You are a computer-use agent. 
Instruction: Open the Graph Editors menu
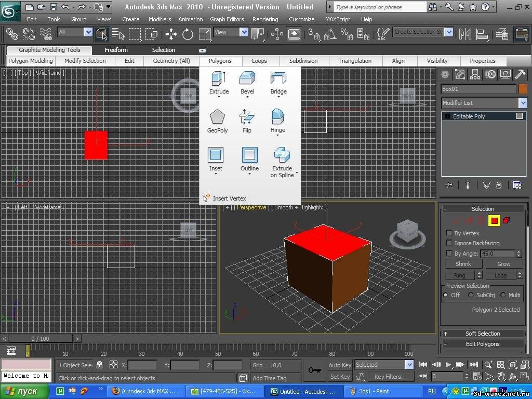click(227, 19)
